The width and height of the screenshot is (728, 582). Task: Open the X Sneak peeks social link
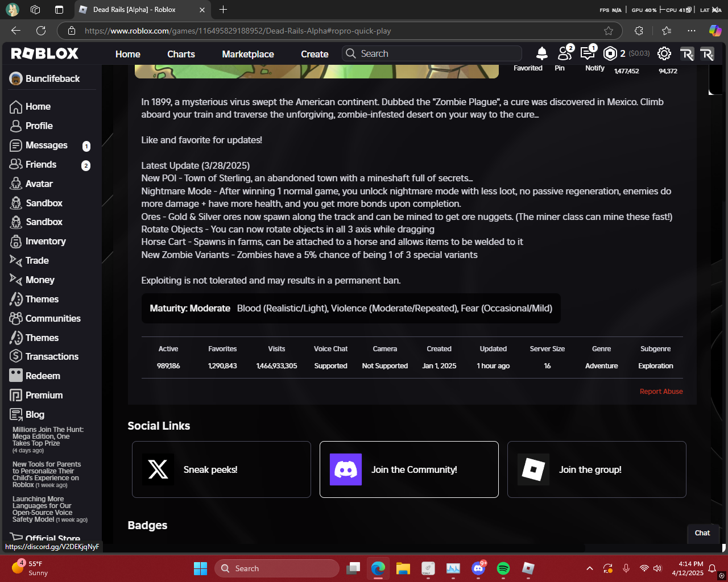(x=221, y=469)
